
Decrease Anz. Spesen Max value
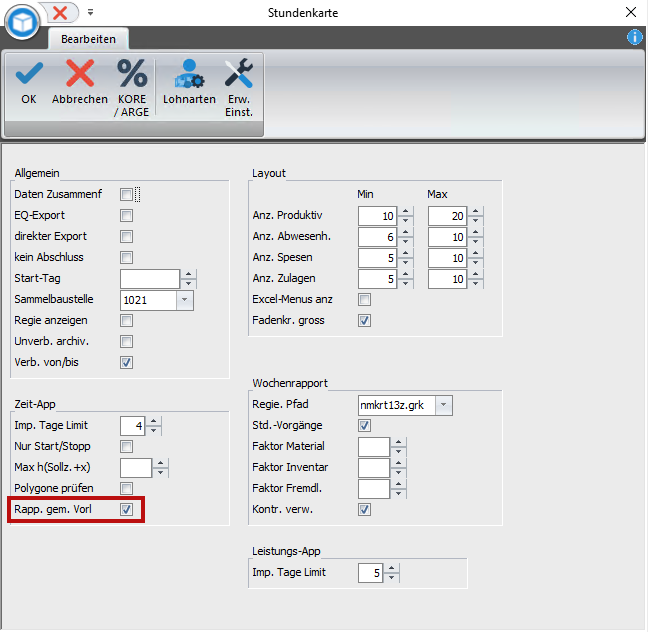click(475, 263)
